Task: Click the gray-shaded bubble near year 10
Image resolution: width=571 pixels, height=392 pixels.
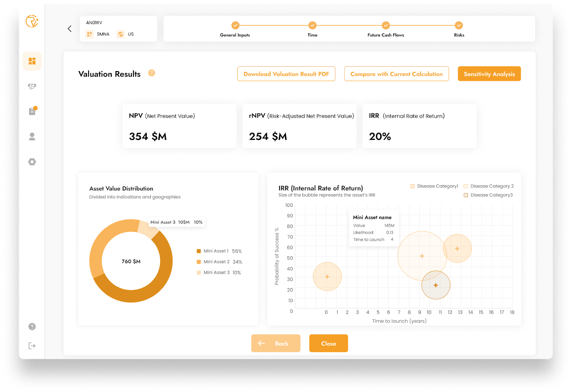Action: [436, 285]
